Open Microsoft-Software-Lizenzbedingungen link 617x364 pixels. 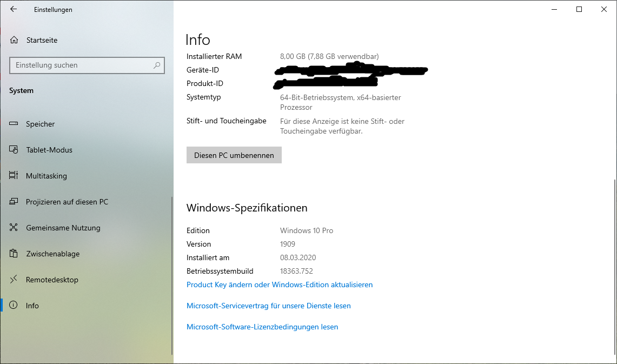coord(262,327)
